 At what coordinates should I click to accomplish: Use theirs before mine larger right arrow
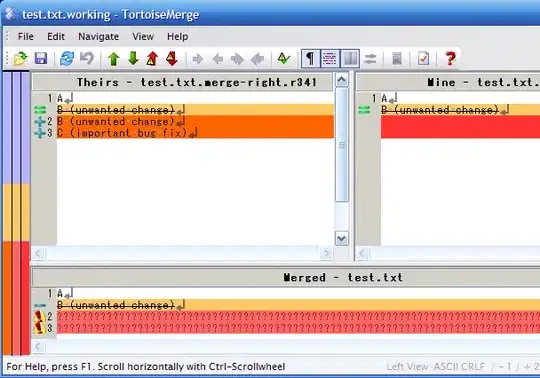237,59
